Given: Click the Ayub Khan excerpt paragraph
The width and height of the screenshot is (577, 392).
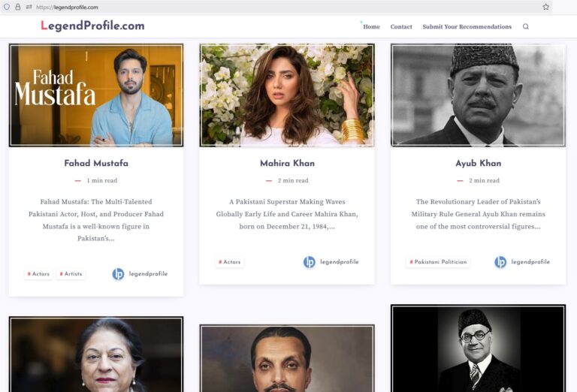Looking at the screenshot, I should click(478, 214).
